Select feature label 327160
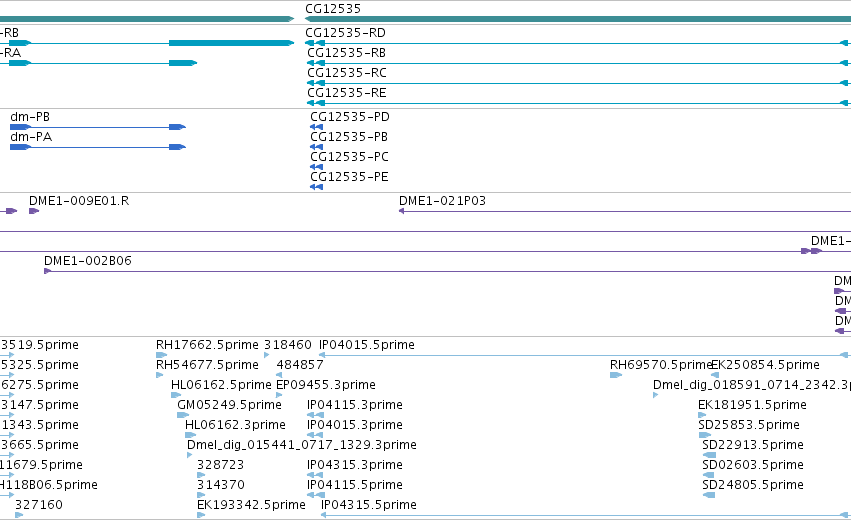Image resolution: width=851 pixels, height=520 pixels. 39,506
